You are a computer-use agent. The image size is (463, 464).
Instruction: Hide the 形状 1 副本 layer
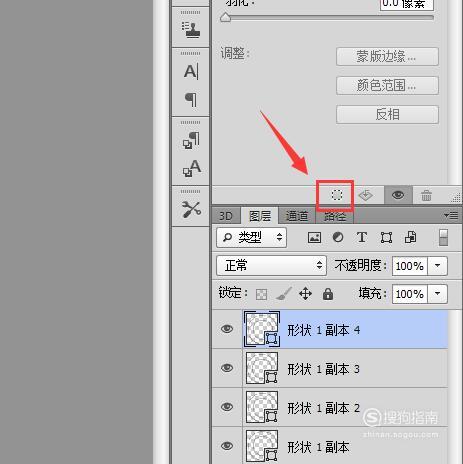click(227, 446)
